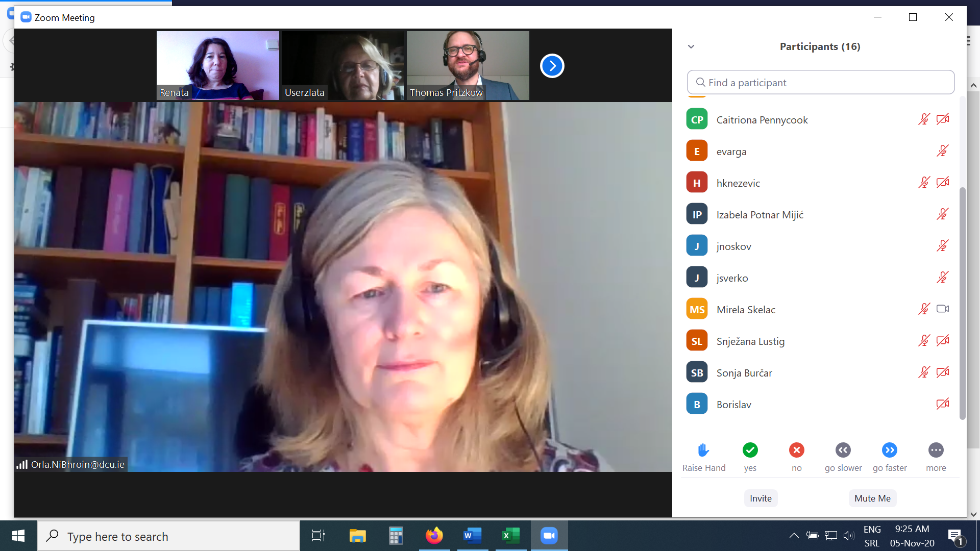
Task: Select Userzlata's video thumbnail
Action: pos(343,65)
